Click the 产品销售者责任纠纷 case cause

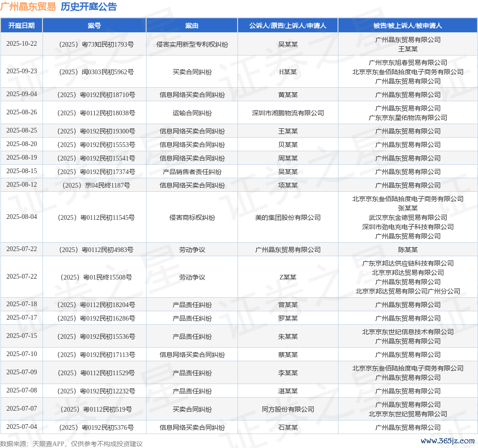pos(192,172)
